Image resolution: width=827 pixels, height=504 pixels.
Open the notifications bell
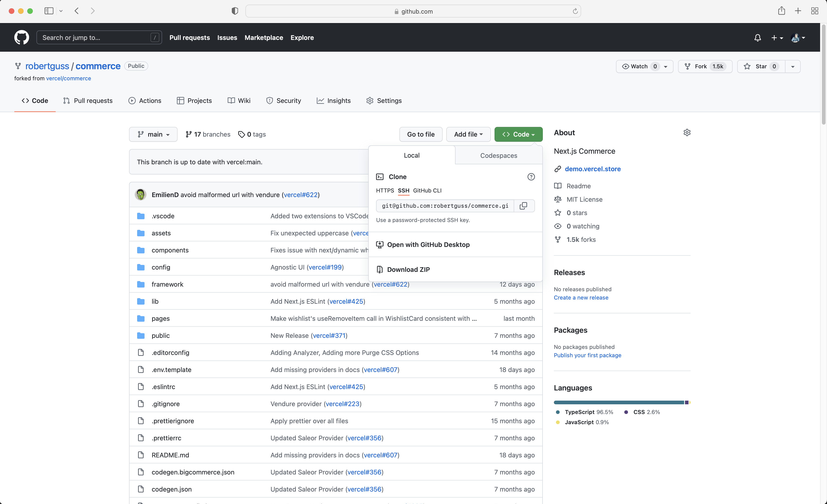pyautogui.click(x=758, y=38)
